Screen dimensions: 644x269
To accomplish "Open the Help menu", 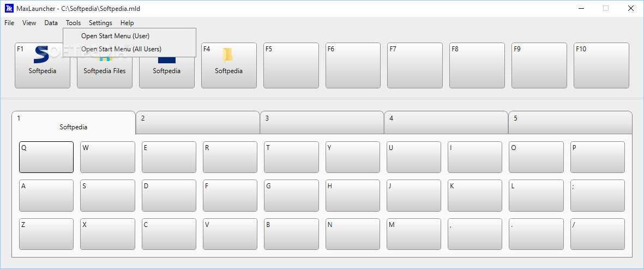I will tap(127, 23).
